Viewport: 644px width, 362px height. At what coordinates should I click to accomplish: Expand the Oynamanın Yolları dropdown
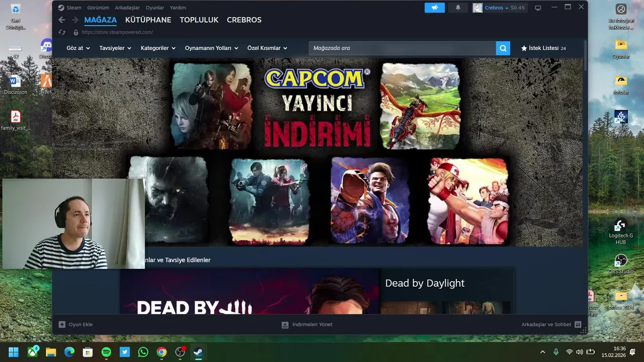212,48
